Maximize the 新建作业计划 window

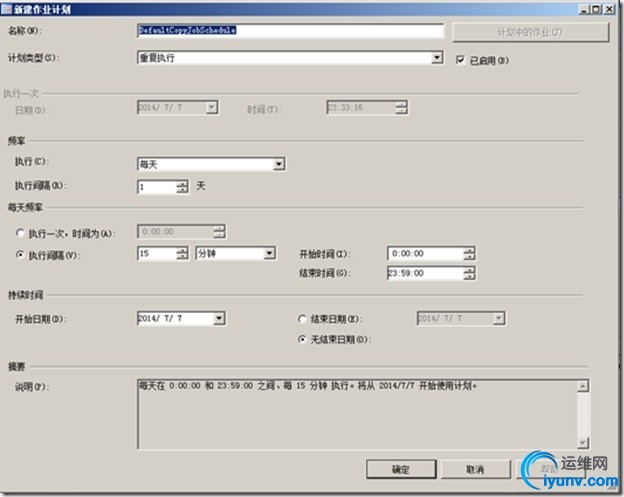(596, 9)
